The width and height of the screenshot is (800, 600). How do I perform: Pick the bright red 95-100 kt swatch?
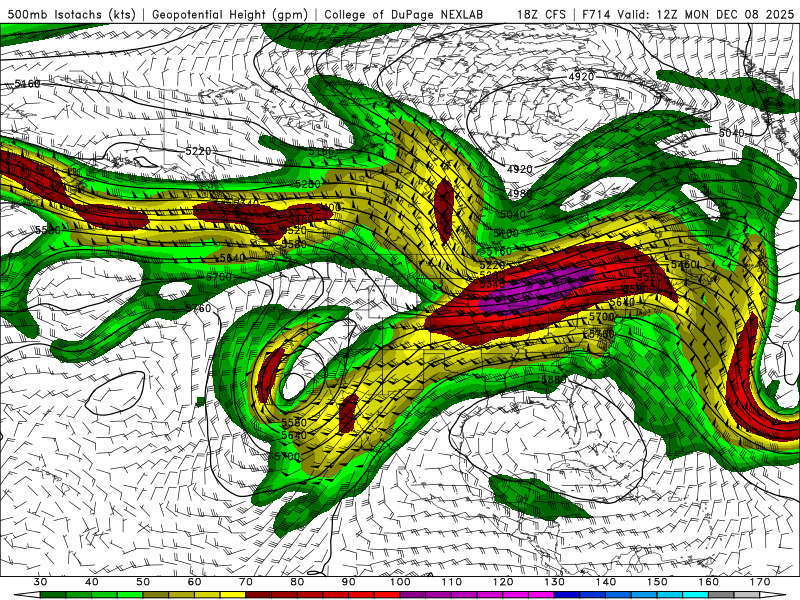[387, 596]
